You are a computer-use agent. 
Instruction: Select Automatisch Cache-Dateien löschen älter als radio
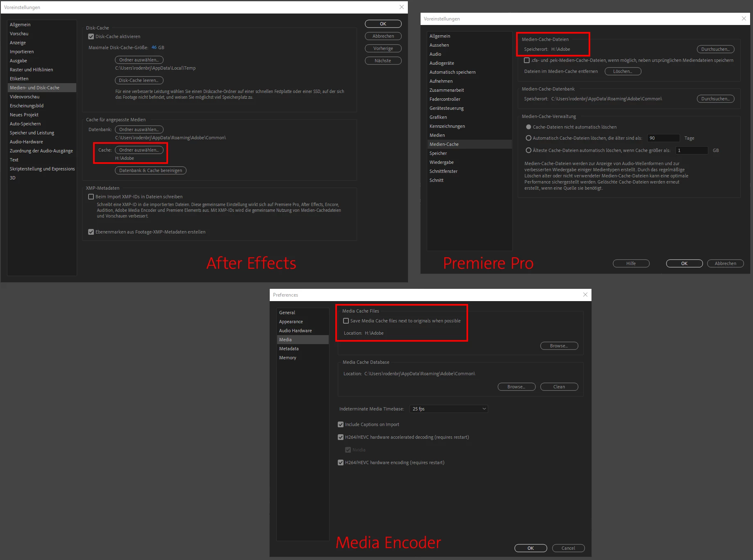pos(528,138)
